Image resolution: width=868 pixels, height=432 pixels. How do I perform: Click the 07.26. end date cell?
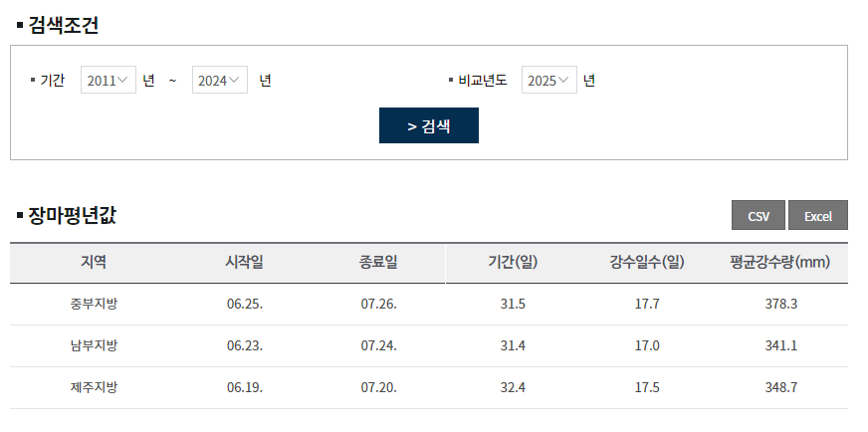pos(378,304)
